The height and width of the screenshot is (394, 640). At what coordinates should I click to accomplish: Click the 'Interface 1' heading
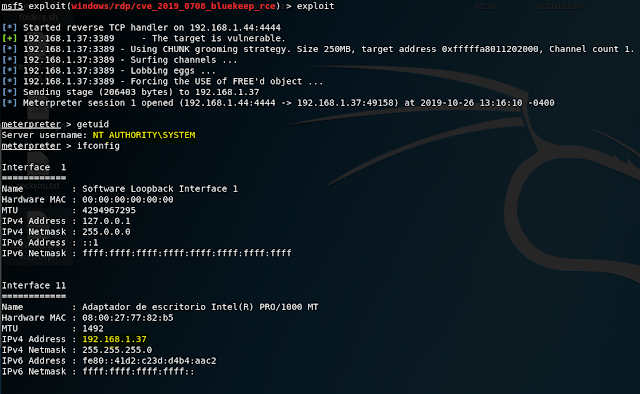pos(34,167)
